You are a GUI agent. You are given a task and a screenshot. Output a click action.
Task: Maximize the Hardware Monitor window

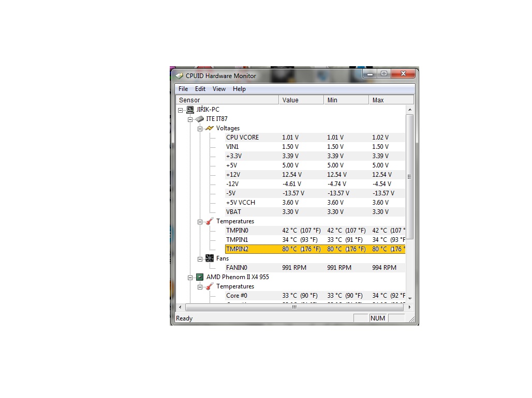(x=383, y=73)
